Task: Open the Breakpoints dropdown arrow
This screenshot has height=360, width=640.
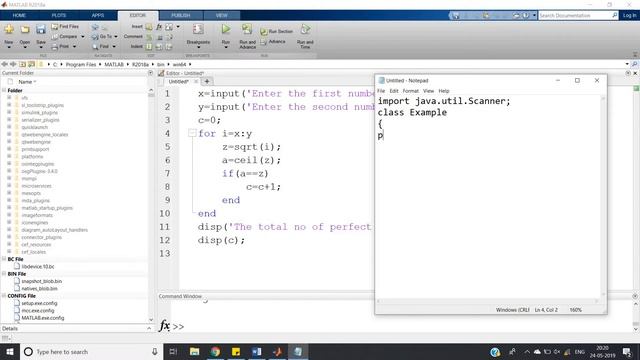Action: 198,47
